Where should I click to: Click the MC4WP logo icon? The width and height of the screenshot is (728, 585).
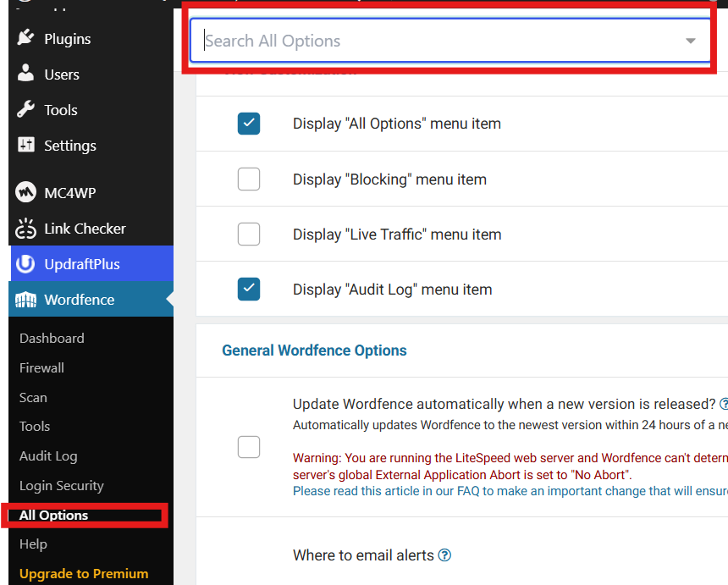click(25, 192)
